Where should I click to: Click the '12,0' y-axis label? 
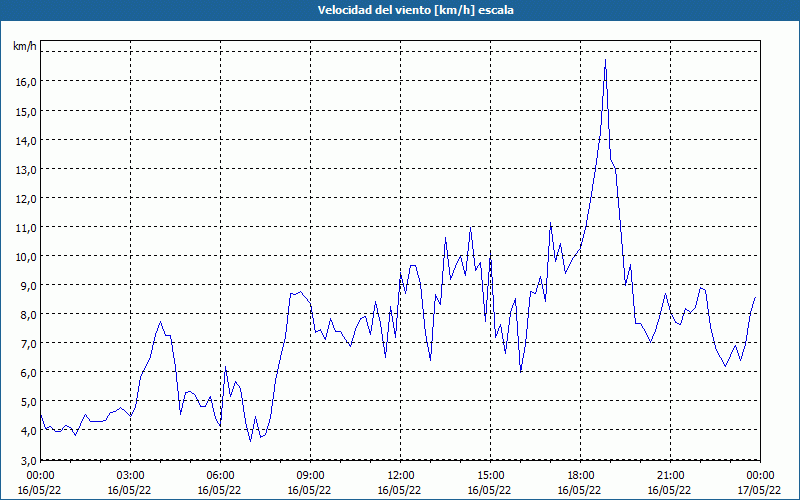point(26,198)
